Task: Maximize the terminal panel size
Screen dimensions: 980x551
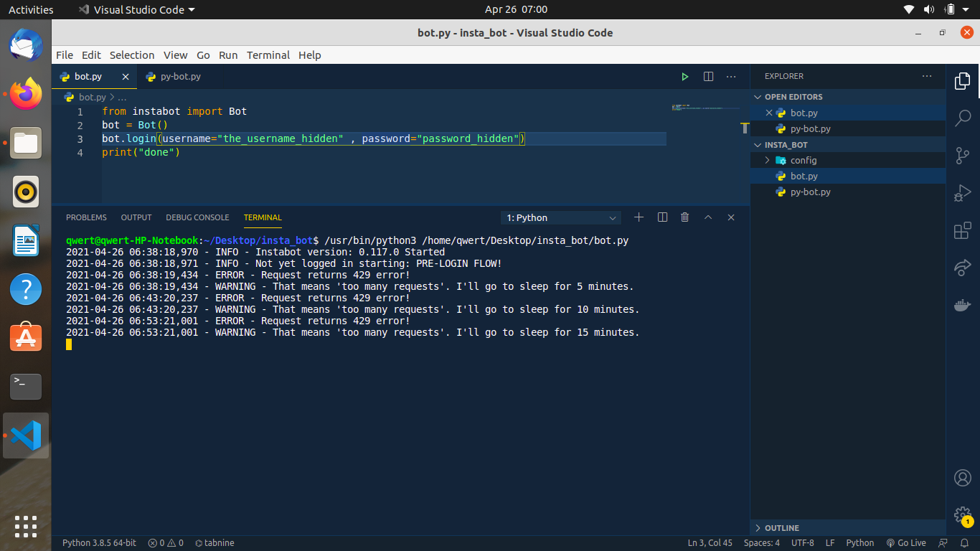Action: [x=708, y=217]
